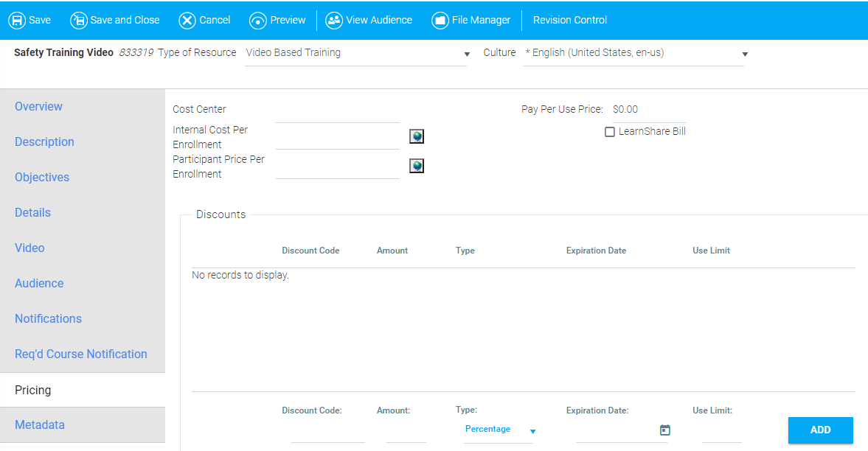Open the Metadata tab
The height and width of the screenshot is (451, 868).
[40, 425]
